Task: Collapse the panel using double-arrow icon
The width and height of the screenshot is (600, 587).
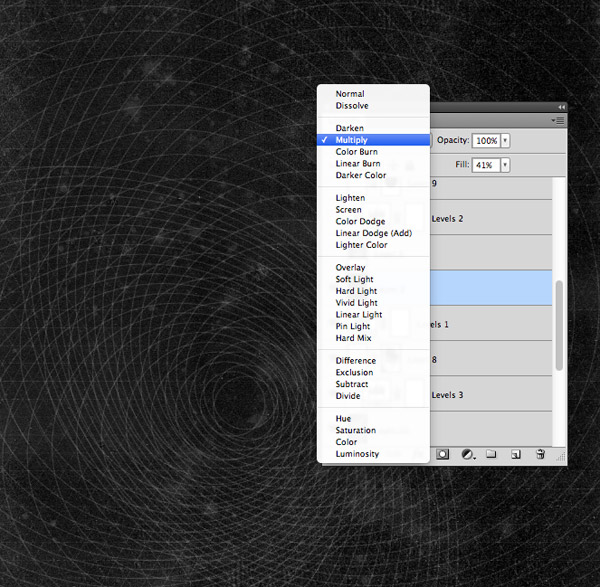Action: tap(561, 107)
